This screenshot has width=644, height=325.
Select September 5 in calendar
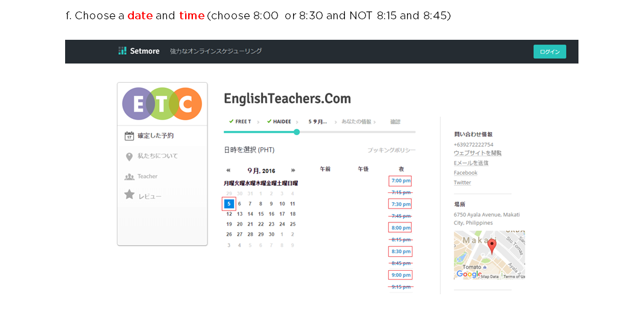point(229,204)
